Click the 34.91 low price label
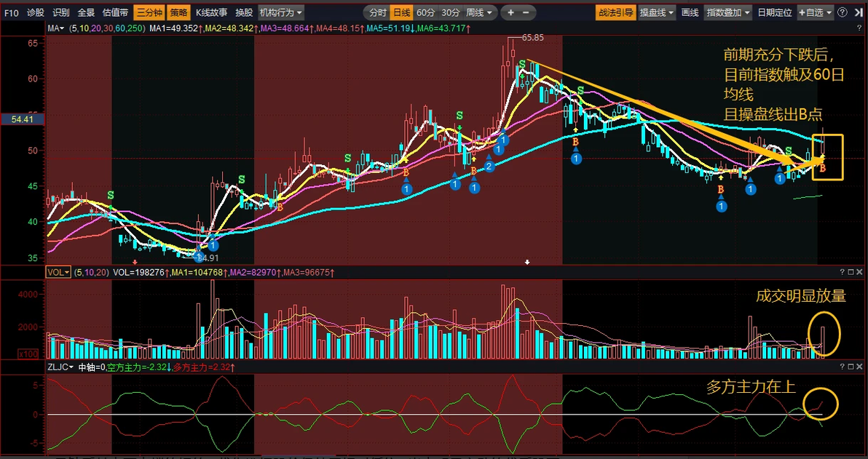Screen dimensions: 868x459 [208, 258]
